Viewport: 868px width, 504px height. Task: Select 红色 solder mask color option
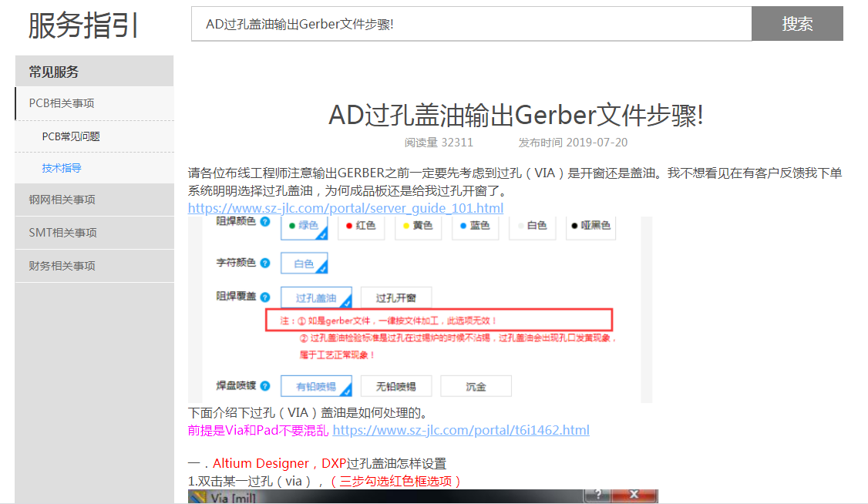click(361, 226)
